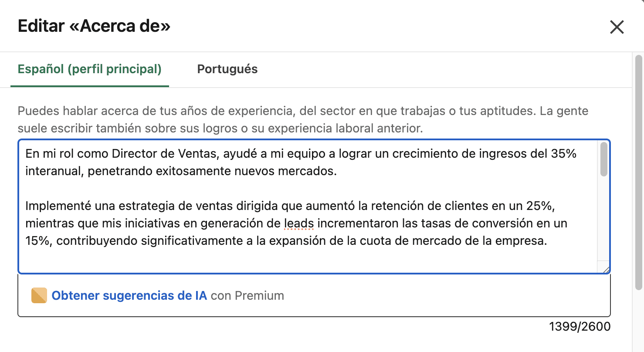The image size is (644, 352).
Task: Open Obtener sugerencias de IA link
Action: coord(129,296)
